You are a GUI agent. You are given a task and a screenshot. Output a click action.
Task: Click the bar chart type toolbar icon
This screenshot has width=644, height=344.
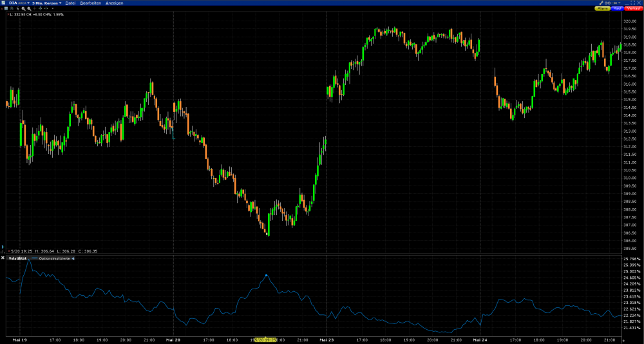point(12,8)
